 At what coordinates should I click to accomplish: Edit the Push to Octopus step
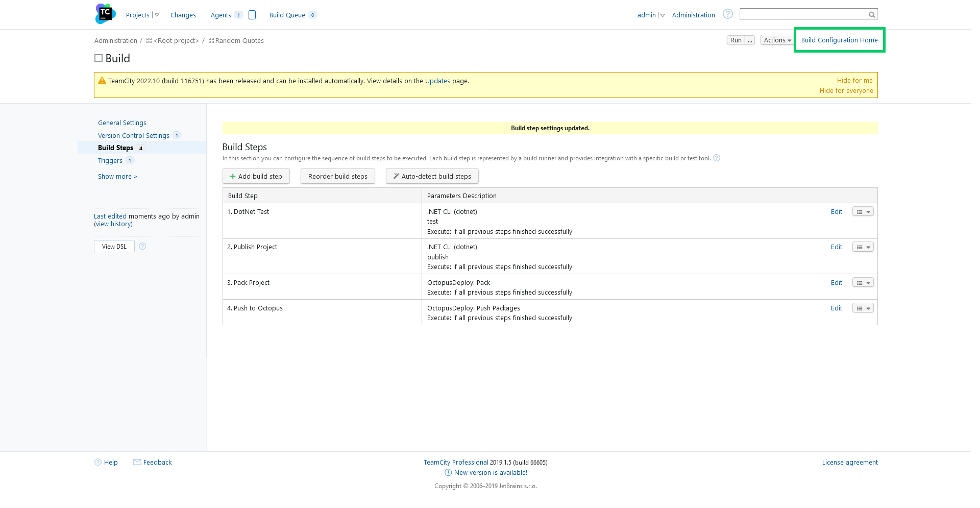click(836, 308)
